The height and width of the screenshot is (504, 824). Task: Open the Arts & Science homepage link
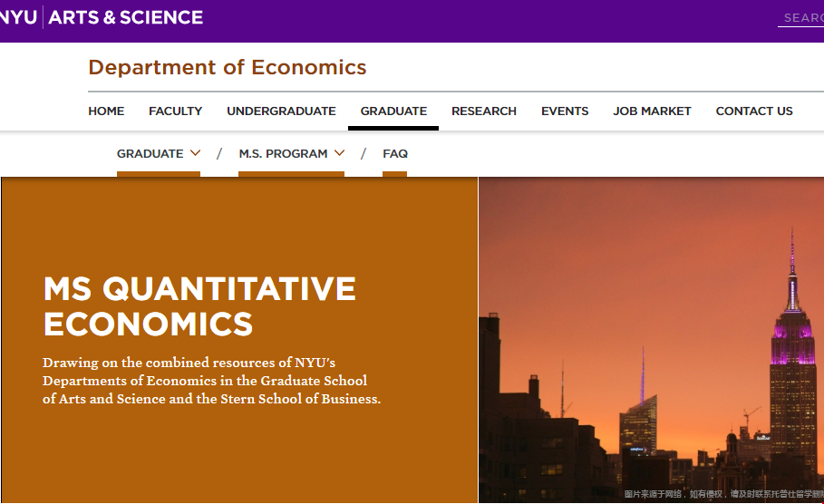click(x=126, y=17)
